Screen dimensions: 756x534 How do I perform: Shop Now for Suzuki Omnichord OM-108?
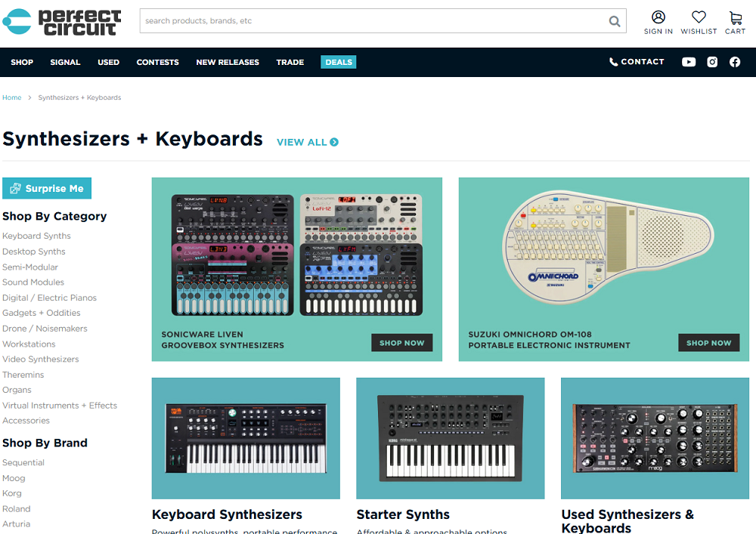coord(709,343)
